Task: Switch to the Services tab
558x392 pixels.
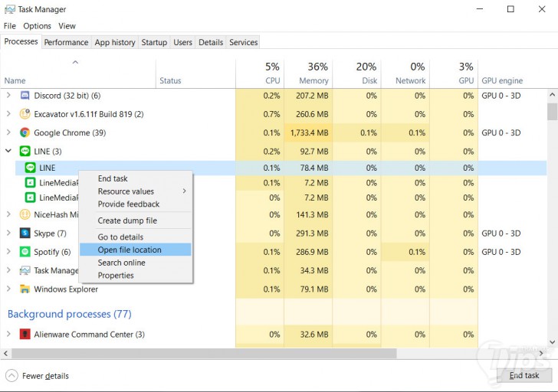Action: pos(244,42)
